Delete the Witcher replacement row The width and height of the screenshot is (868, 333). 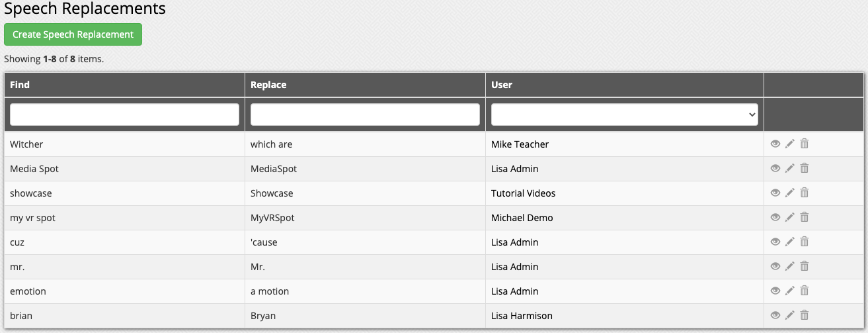pyautogui.click(x=805, y=144)
